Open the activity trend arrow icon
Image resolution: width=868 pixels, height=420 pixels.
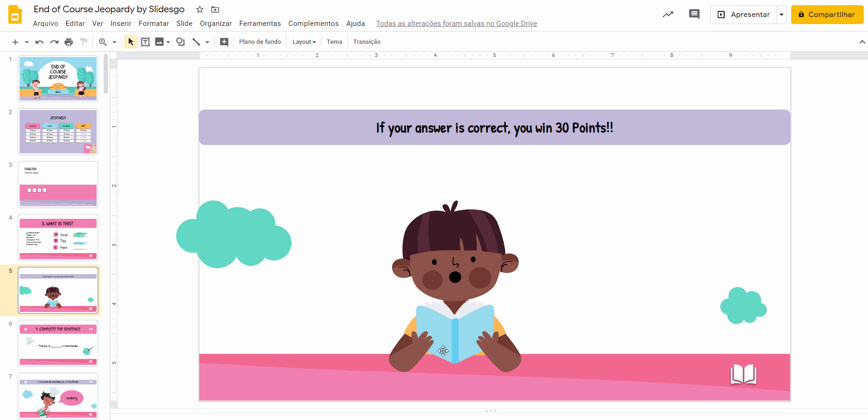(x=668, y=15)
